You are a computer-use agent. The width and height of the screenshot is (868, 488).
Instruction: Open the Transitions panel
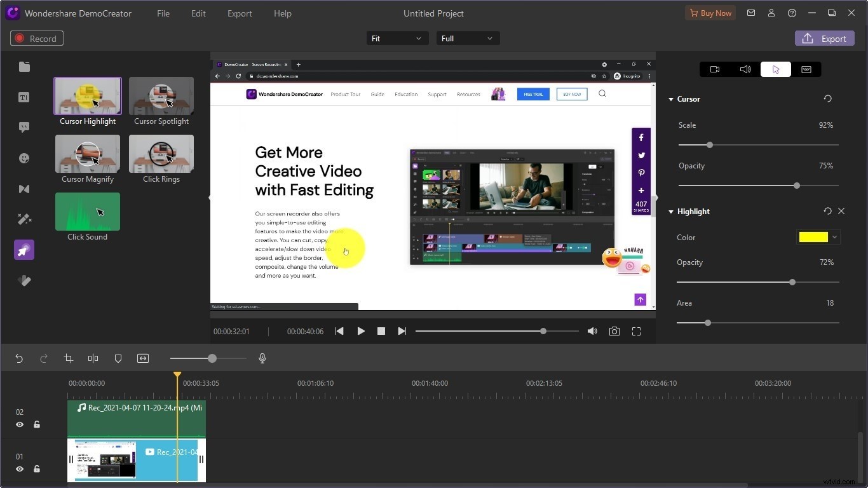[x=24, y=189]
